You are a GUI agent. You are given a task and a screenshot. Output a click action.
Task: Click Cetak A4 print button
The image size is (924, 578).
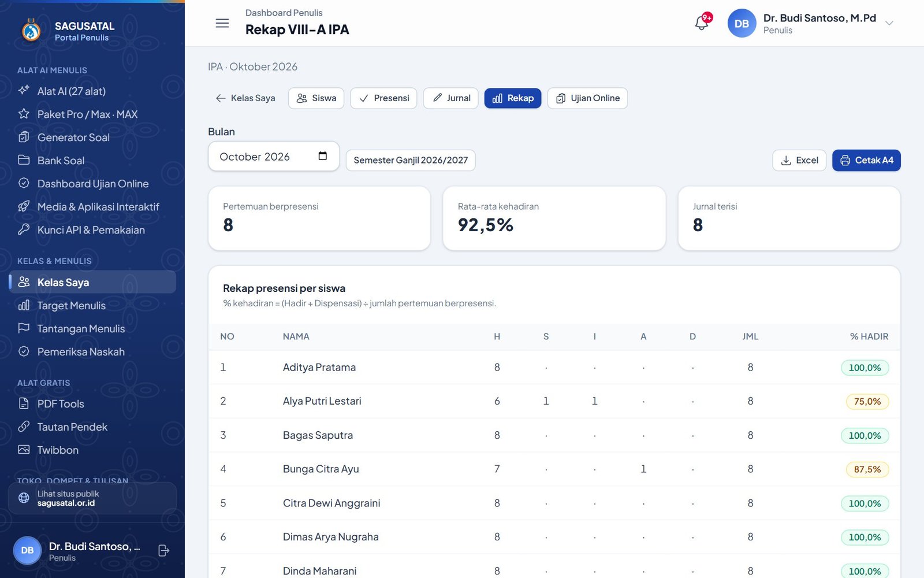[866, 160]
